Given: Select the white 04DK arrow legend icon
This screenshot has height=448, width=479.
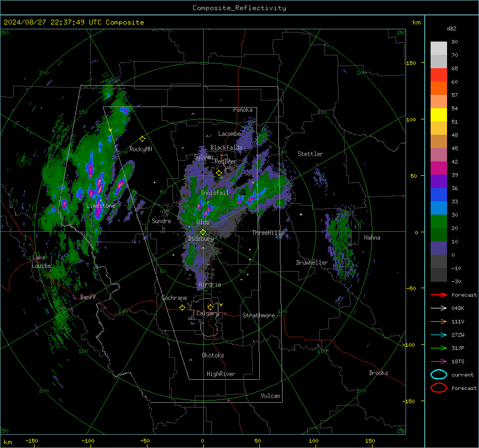Looking at the screenshot, I should 439,308.
